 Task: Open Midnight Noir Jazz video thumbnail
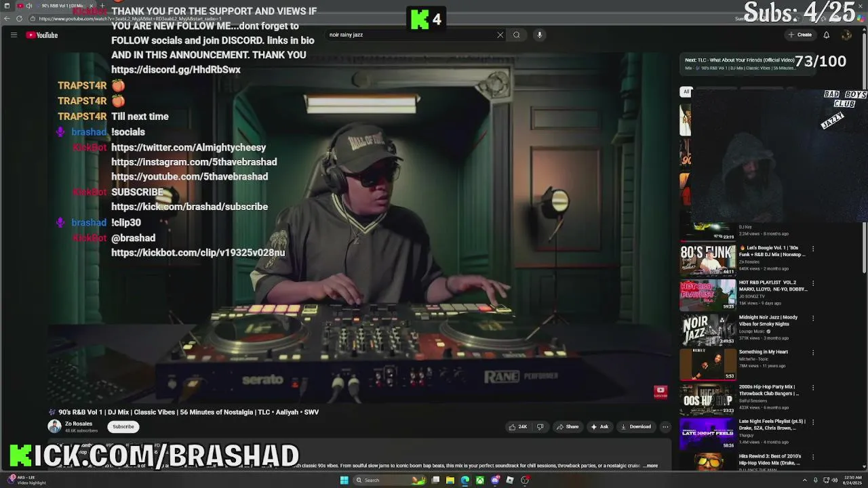[x=708, y=329]
